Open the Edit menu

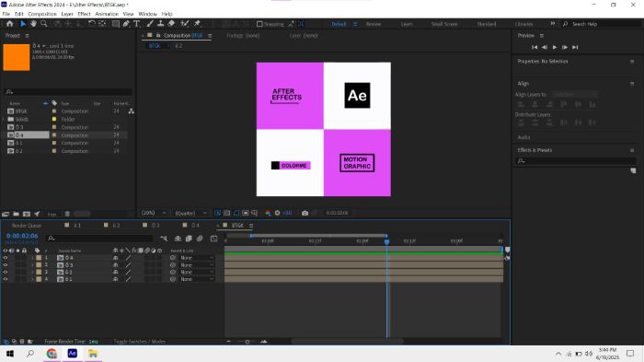click(x=19, y=14)
